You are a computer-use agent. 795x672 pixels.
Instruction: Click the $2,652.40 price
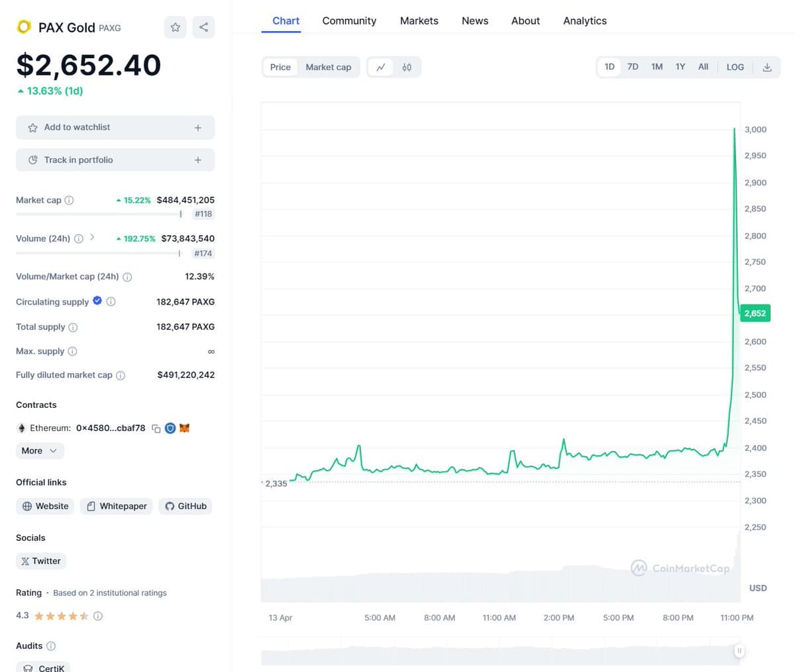[x=89, y=65]
